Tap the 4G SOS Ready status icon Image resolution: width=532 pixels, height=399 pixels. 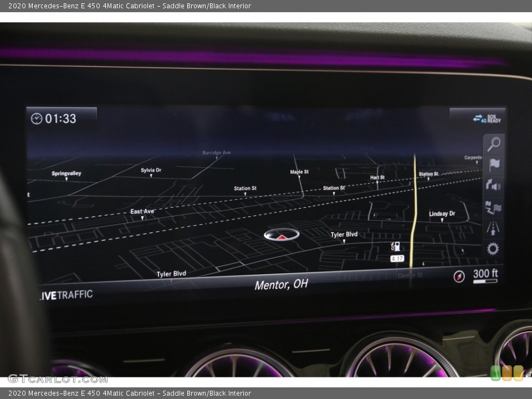tap(487, 119)
